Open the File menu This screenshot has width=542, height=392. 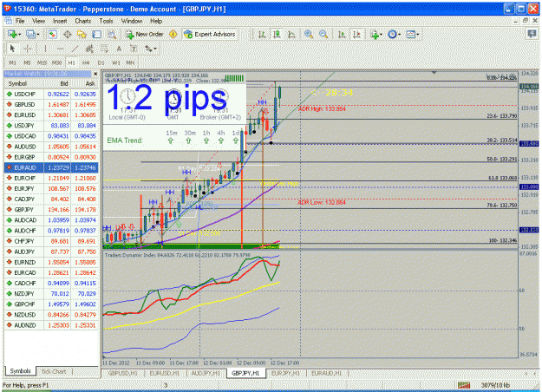tap(20, 21)
